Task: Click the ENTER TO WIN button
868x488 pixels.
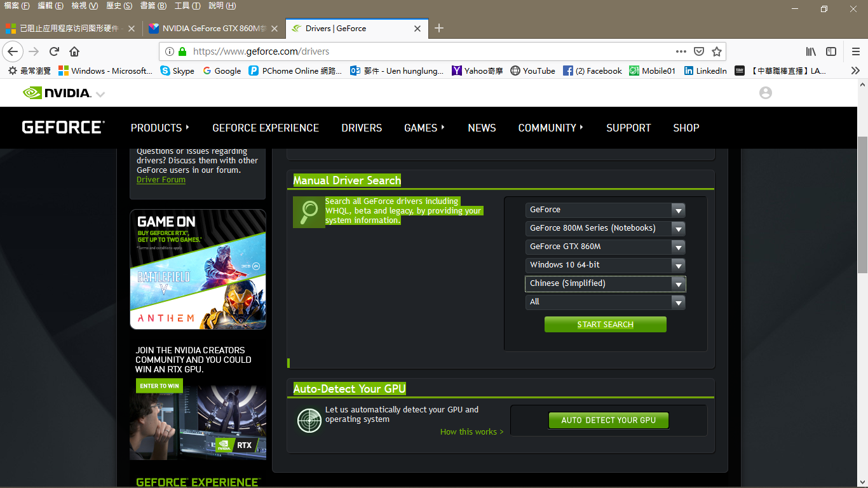Action: point(159,386)
